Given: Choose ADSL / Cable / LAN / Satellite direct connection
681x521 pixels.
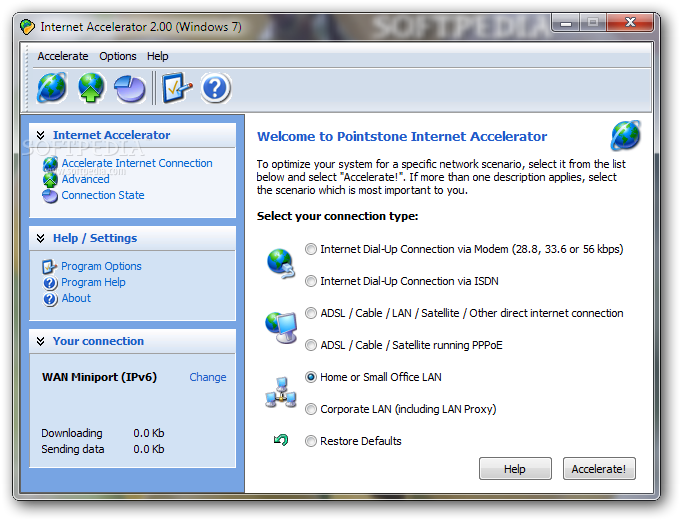Looking at the screenshot, I should point(311,313).
